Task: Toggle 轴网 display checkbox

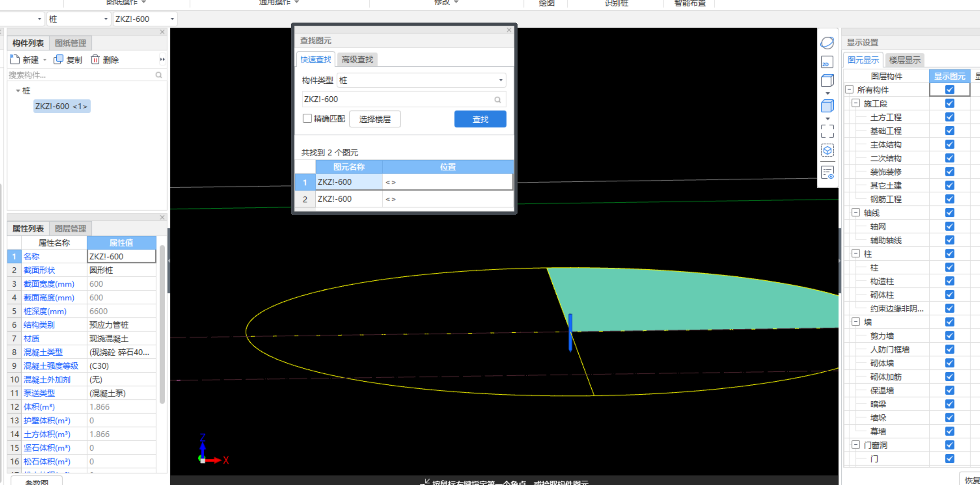Action: (950, 226)
